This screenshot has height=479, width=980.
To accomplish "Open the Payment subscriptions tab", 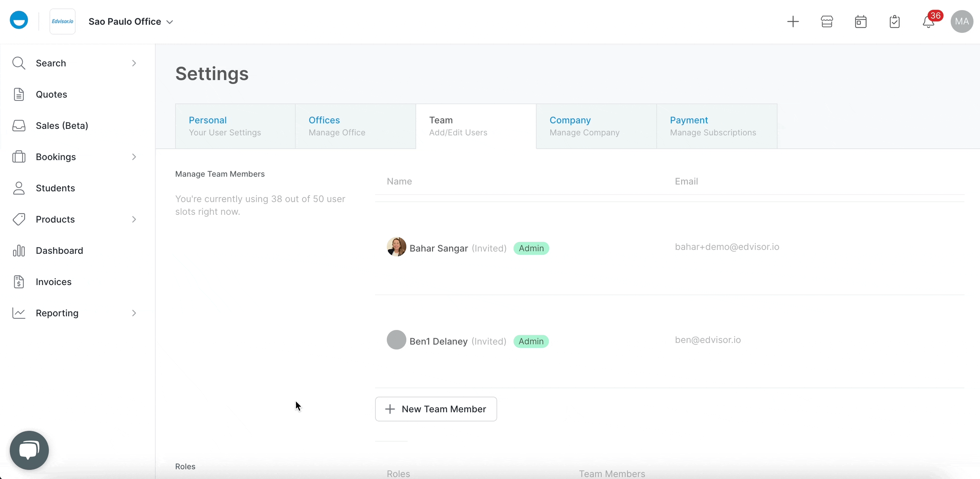I will tap(713, 126).
